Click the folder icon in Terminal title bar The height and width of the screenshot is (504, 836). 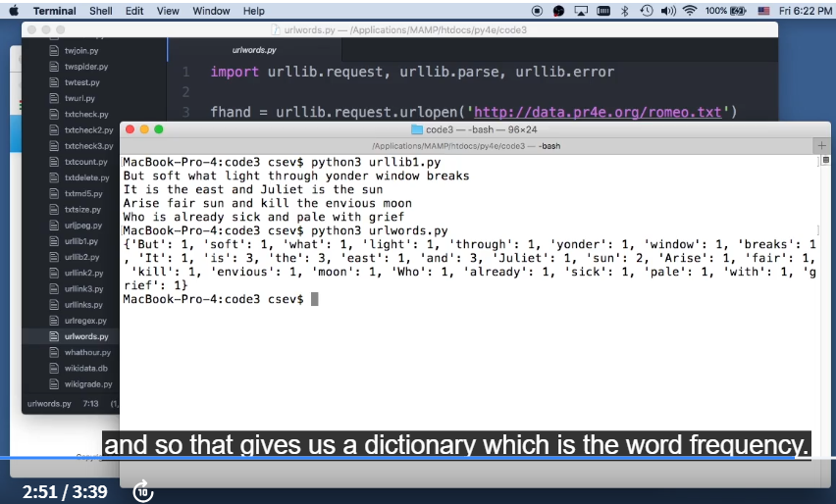click(x=417, y=129)
